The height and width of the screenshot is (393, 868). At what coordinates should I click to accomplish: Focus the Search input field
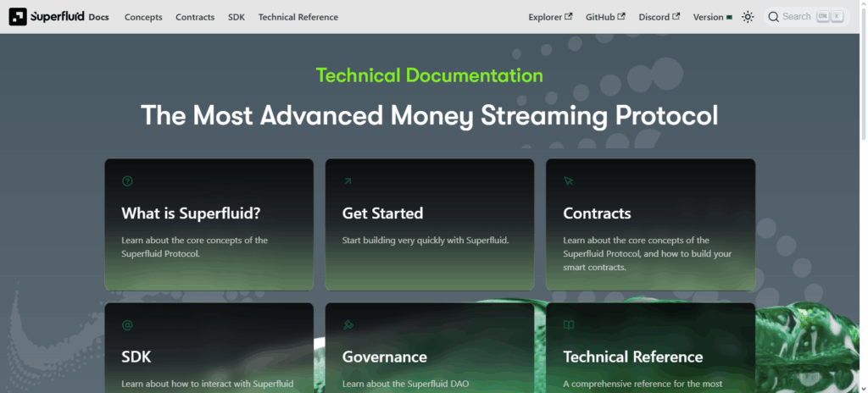tap(807, 17)
